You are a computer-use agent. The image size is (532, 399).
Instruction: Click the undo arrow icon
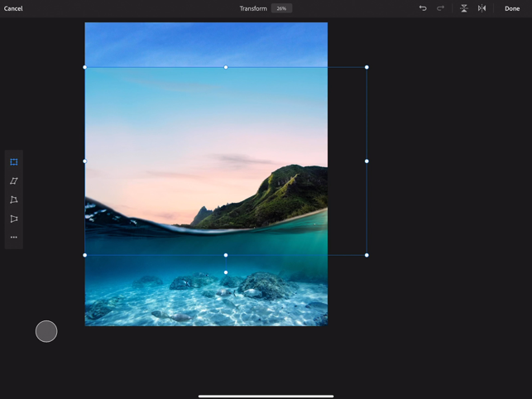423,8
